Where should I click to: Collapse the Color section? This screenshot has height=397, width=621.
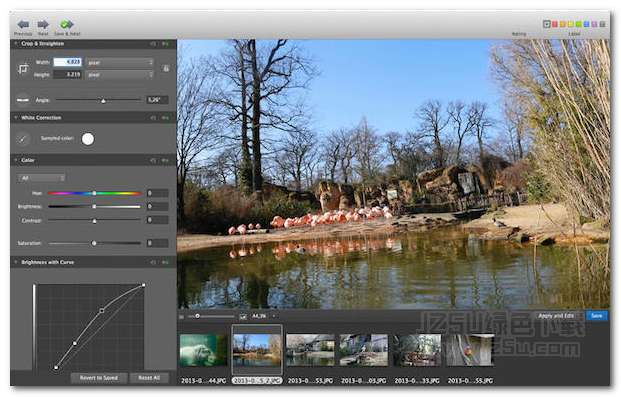[16, 160]
